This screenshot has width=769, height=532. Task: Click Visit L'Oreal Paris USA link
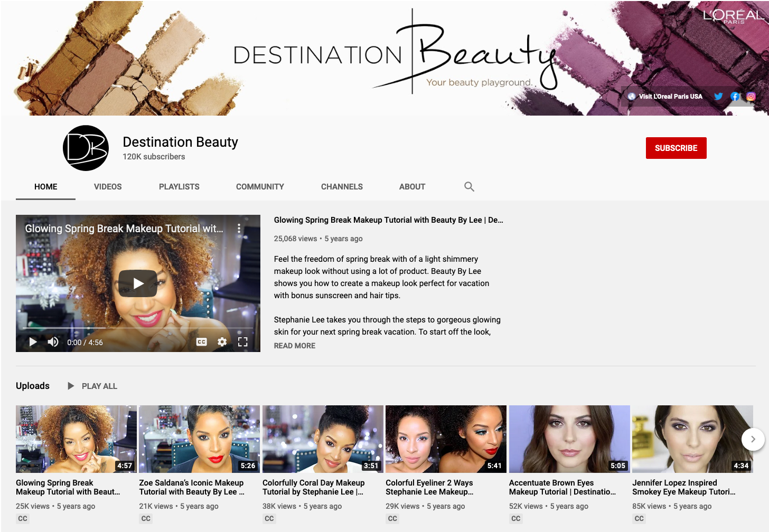(x=665, y=97)
